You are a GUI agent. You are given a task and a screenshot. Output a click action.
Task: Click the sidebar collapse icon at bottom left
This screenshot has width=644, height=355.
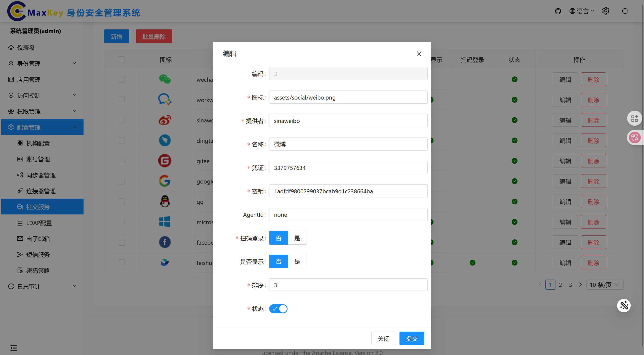click(14, 348)
